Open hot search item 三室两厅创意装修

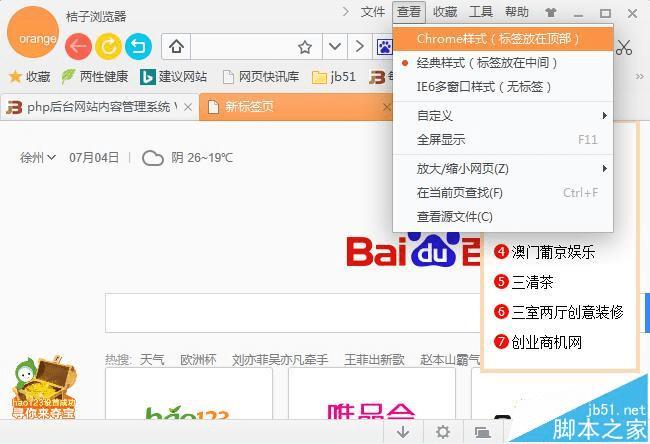[558, 312]
